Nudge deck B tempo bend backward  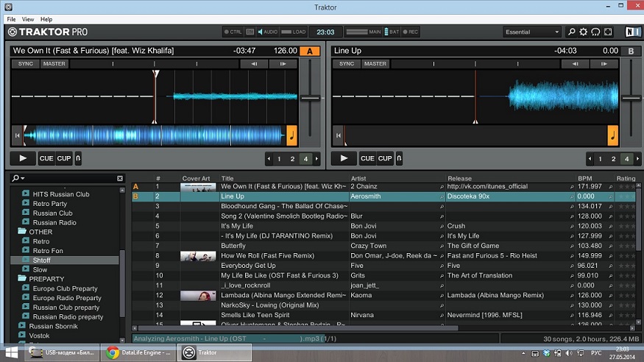[576, 63]
